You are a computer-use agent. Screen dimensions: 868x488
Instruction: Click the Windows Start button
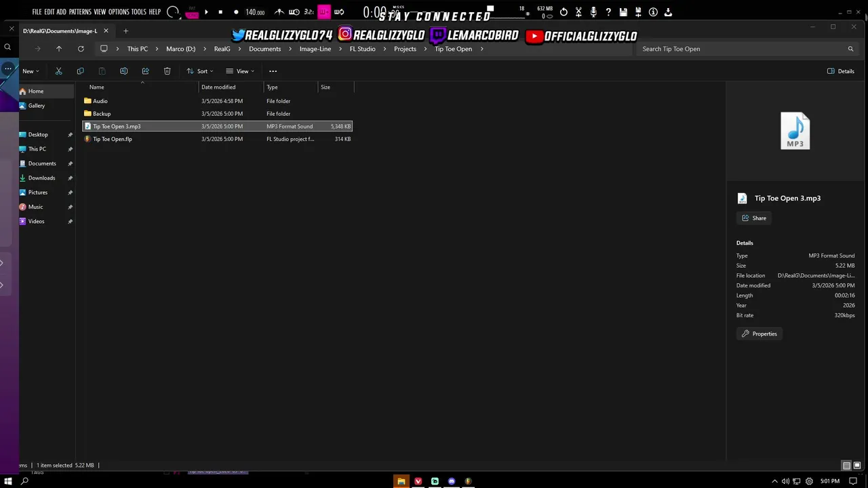coord(8,481)
